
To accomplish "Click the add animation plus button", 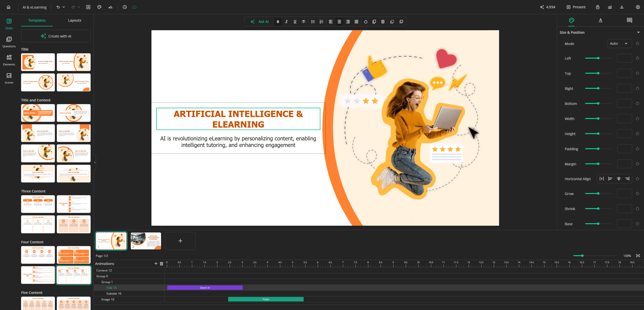I will click(156, 264).
